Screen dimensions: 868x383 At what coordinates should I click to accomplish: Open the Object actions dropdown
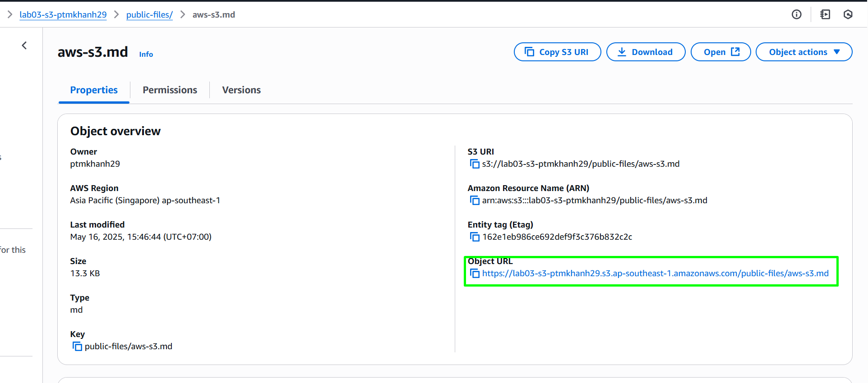804,52
